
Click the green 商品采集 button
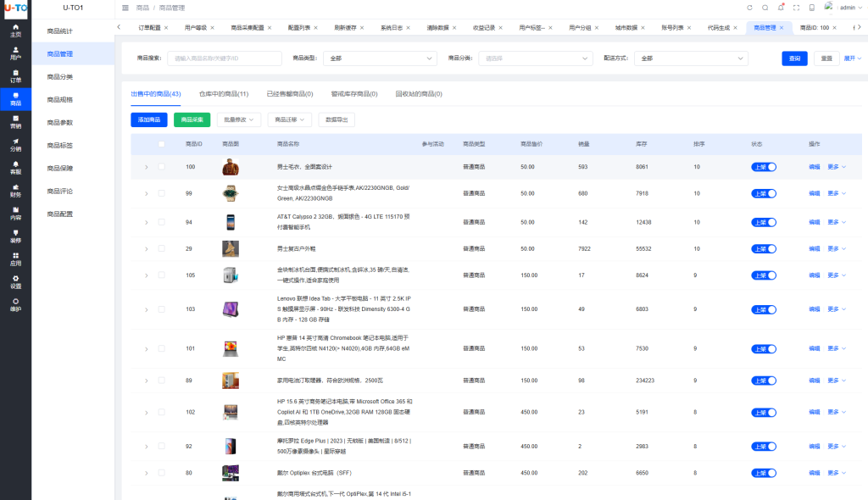[192, 119]
